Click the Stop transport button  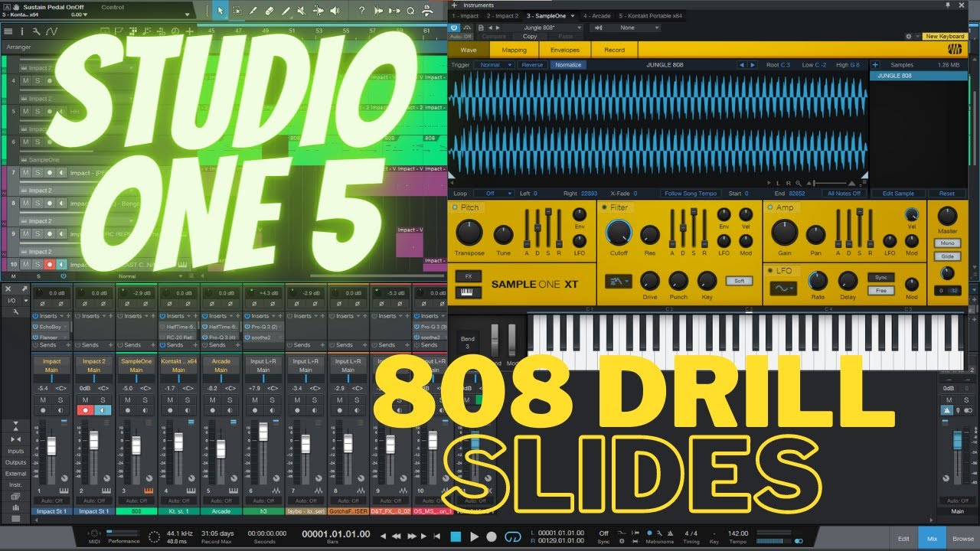pos(456,536)
